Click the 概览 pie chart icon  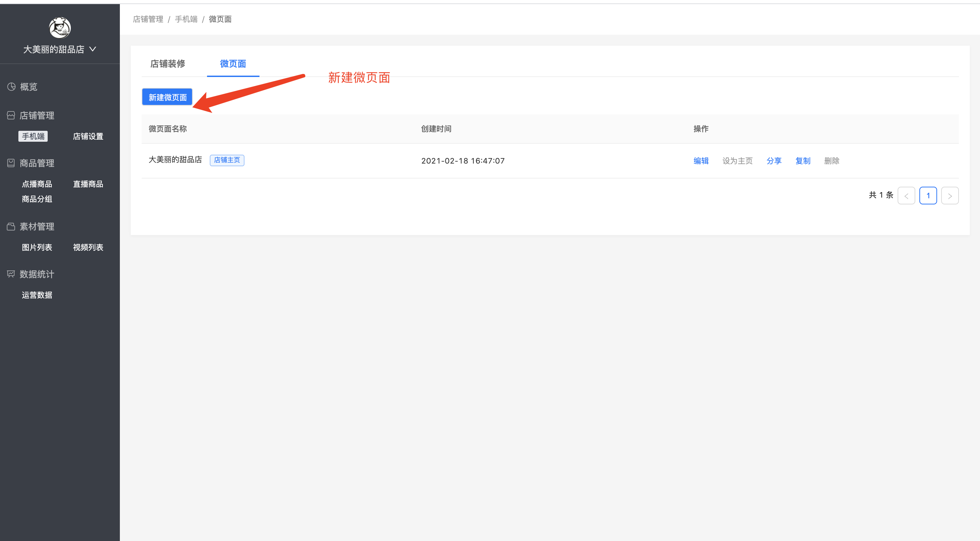tap(12, 87)
